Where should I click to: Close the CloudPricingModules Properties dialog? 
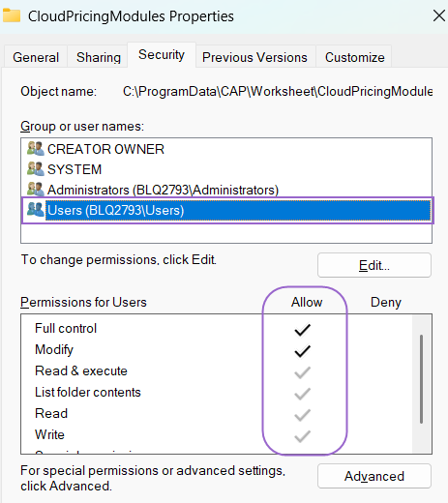[x=439, y=15]
